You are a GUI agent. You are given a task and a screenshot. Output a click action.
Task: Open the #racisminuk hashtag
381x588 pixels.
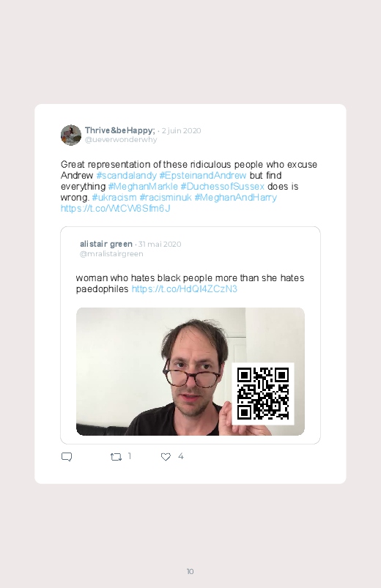tap(165, 197)
